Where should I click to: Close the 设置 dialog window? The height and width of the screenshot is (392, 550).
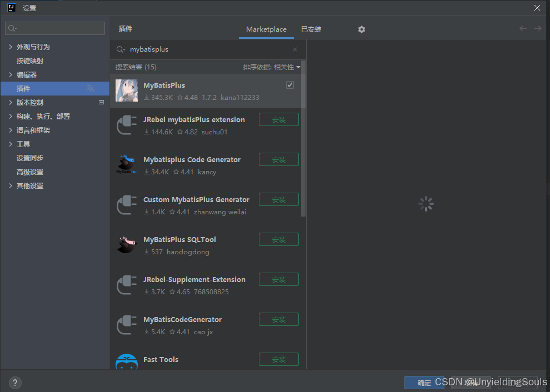click(x=537, y=8)
